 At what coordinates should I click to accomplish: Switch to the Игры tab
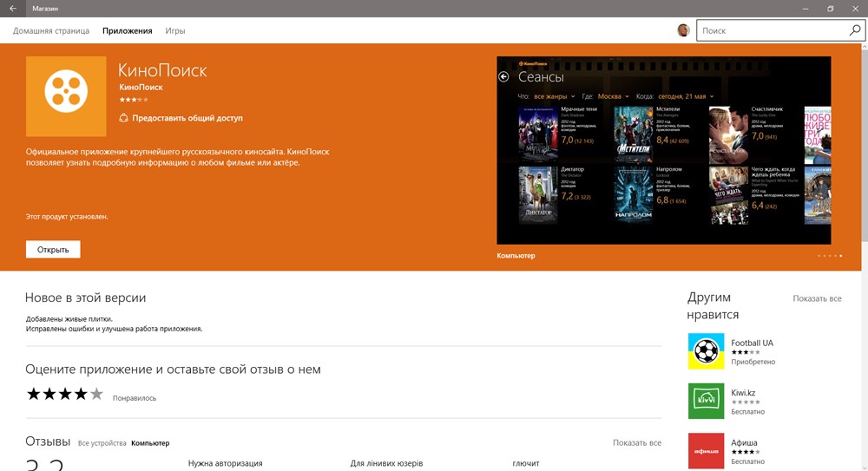pos(175,31)
